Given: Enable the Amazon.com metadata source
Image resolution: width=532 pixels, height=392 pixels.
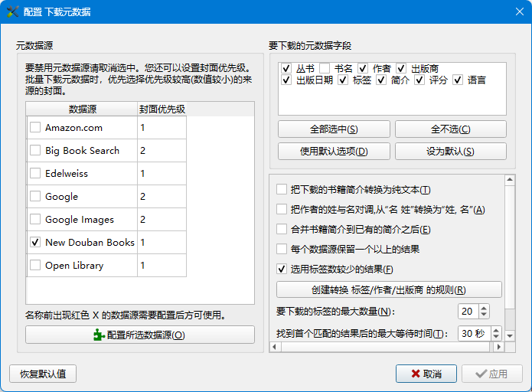Looking at the screenshot, I should pyautogui.click(x=35, y=128).
